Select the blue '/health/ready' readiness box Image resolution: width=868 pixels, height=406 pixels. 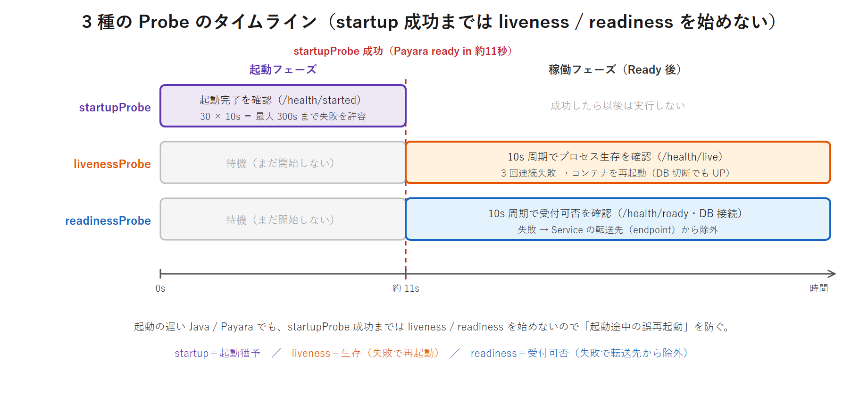[618, 219]
